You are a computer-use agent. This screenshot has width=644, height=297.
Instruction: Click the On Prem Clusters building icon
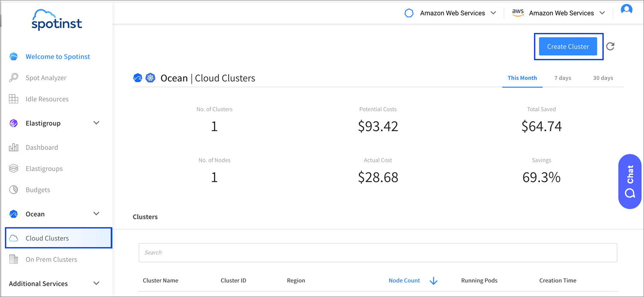[14, 259]
